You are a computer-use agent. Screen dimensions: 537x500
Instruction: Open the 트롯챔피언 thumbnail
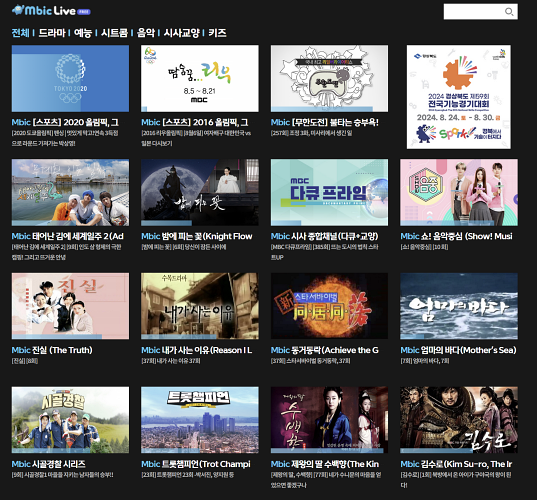tap(200, 420)
